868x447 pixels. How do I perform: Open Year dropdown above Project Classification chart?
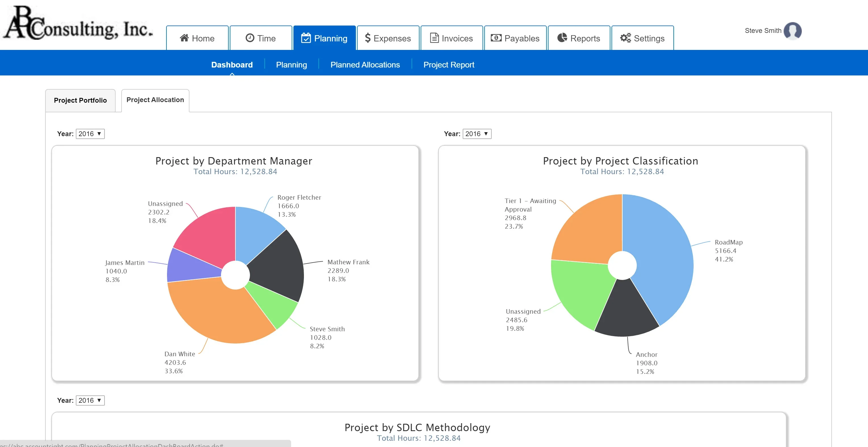pos(477,134)
